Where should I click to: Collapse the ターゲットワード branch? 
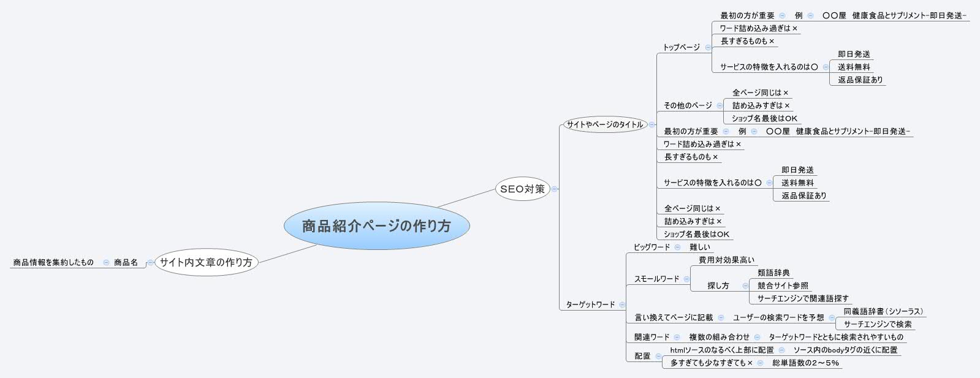pos(622,304)
